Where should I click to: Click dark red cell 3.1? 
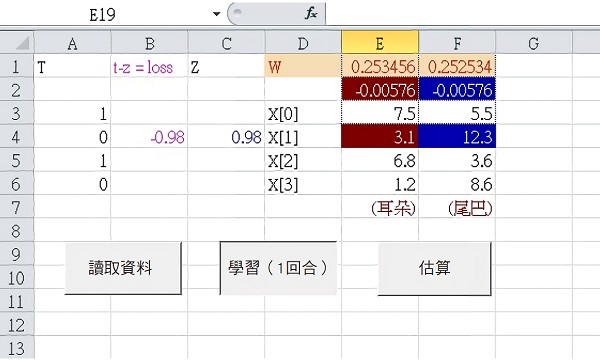[x=380, y=137]
